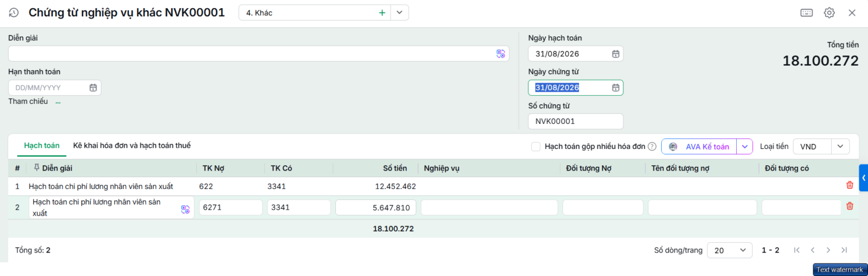868x276 pixels.
Task: Click the Ngày chứng từ date field
Action: tap(576, 87)
